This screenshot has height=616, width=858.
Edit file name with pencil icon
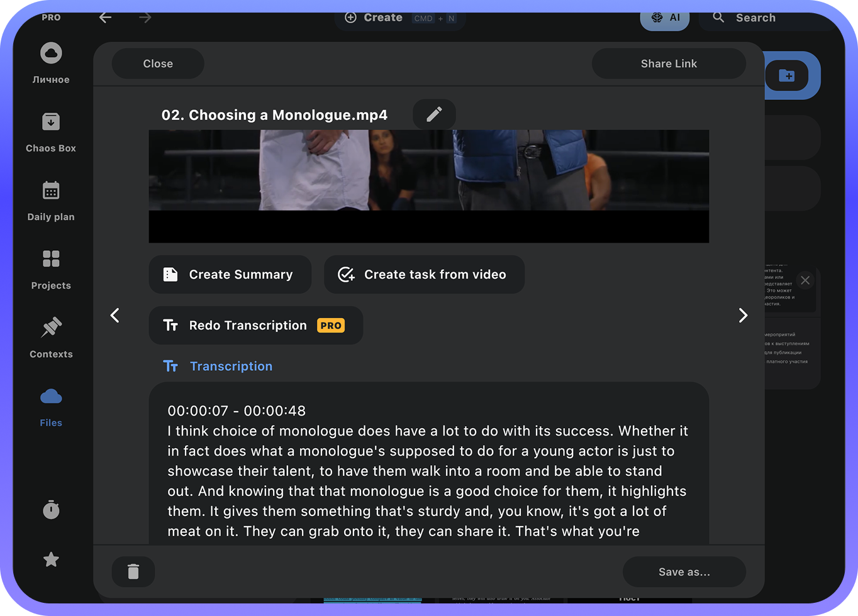(x=434, y=114)
